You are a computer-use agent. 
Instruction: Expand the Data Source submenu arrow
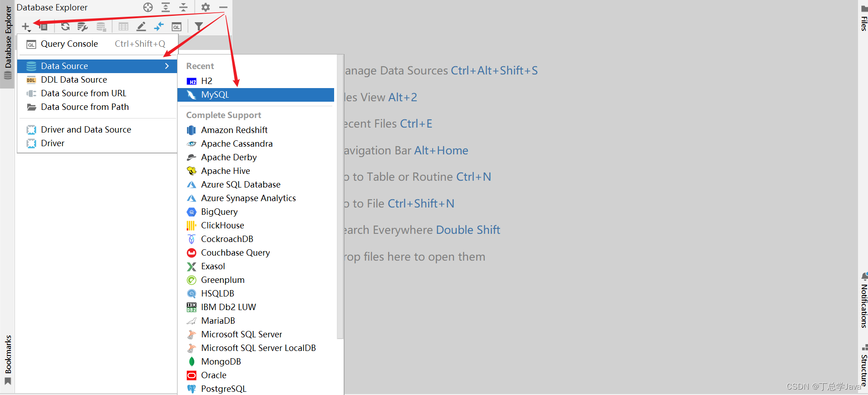coord(167,66)
